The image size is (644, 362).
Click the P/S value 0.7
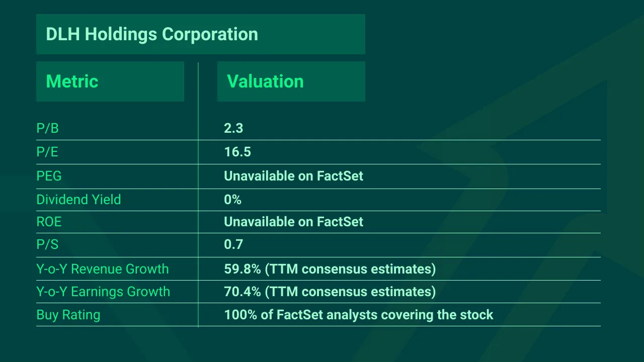point(233,245)
